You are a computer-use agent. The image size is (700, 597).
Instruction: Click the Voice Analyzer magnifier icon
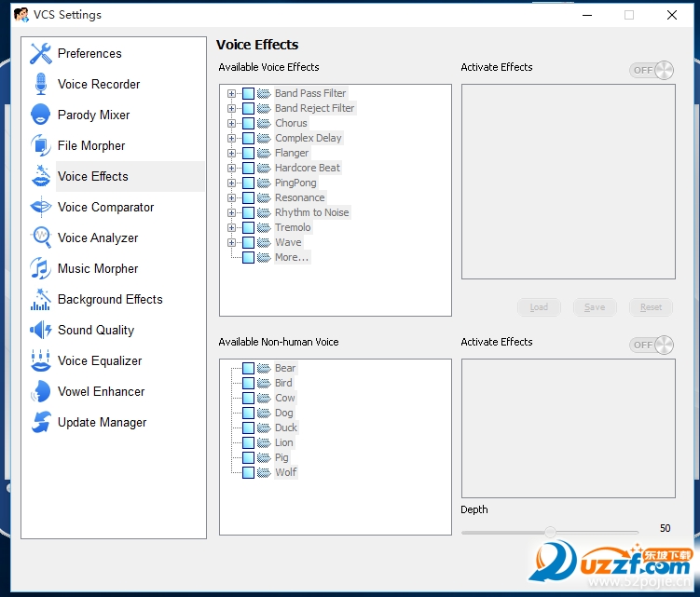point(41,237)
